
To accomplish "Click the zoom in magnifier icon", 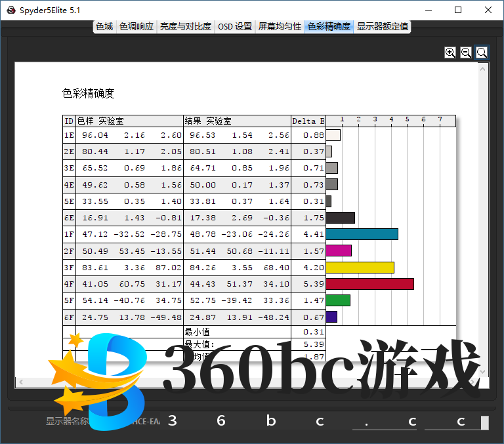I will pyautogui.click(x=450, y=52).
